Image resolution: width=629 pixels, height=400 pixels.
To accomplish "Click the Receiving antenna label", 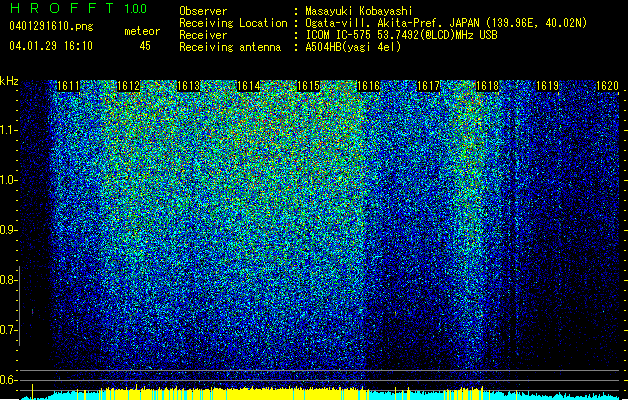I will (230, 47).
